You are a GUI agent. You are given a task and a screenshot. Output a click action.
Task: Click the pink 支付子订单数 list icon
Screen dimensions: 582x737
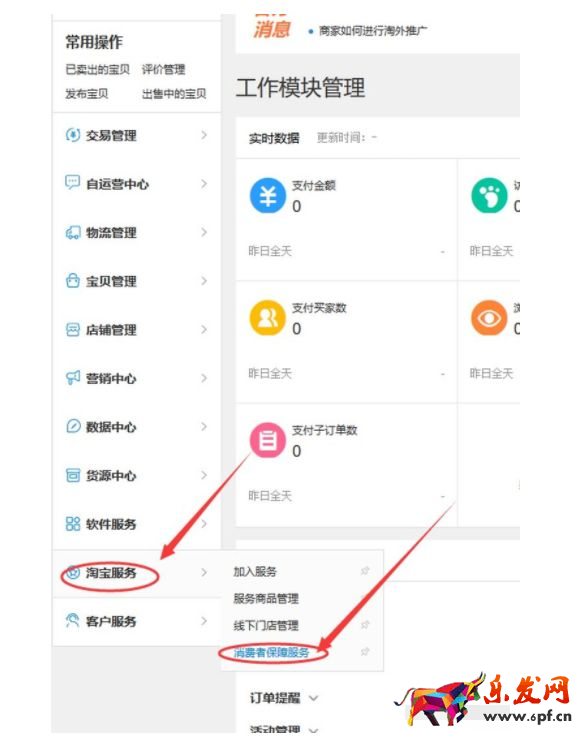coord(268,440)
